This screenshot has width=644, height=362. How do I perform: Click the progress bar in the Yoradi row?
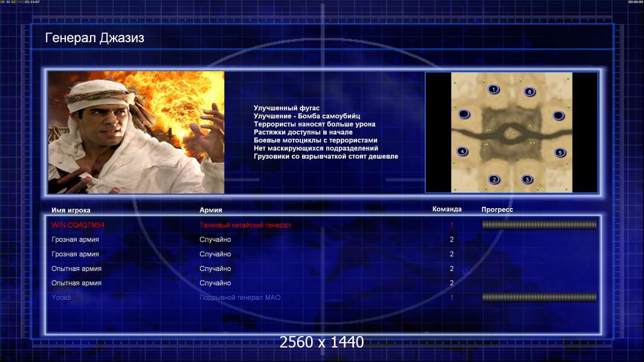(539, 297)
